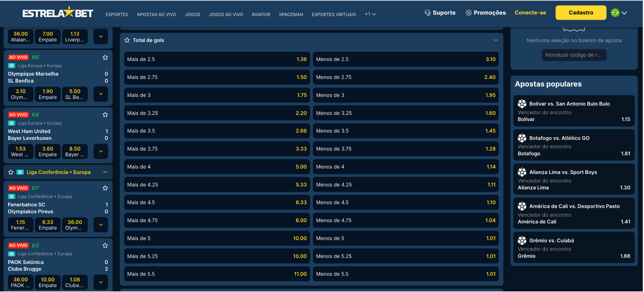Bet on West Ham at 1.53
Screen dimensions: 644x292
(x=20, y=151)
